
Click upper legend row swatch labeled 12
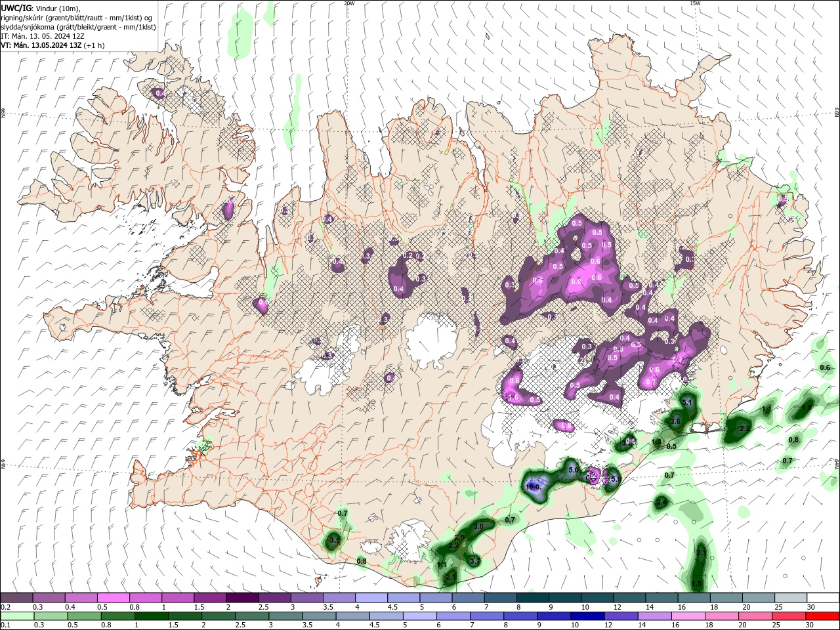click(x=630, y=598)
